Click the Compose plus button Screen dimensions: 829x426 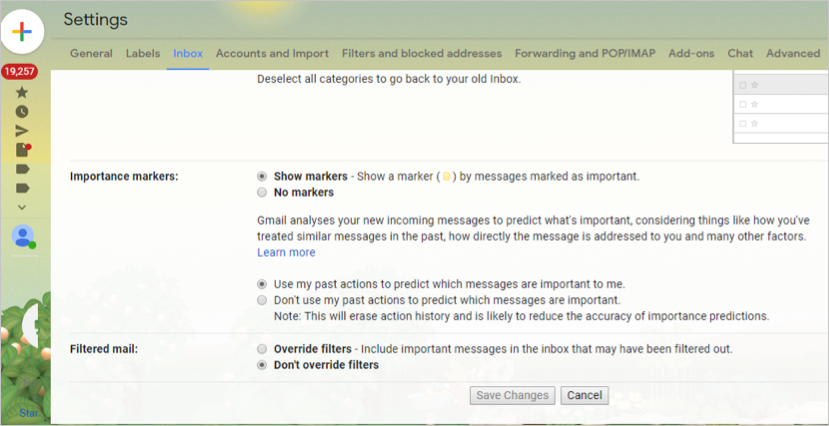[x=22, y=32]
